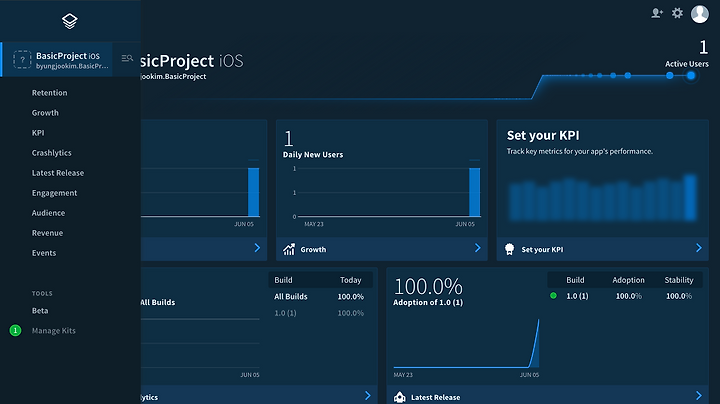Click the green status dot for build 1.0 (1)
Screen dimensions: 720x404
pos(553,296)
